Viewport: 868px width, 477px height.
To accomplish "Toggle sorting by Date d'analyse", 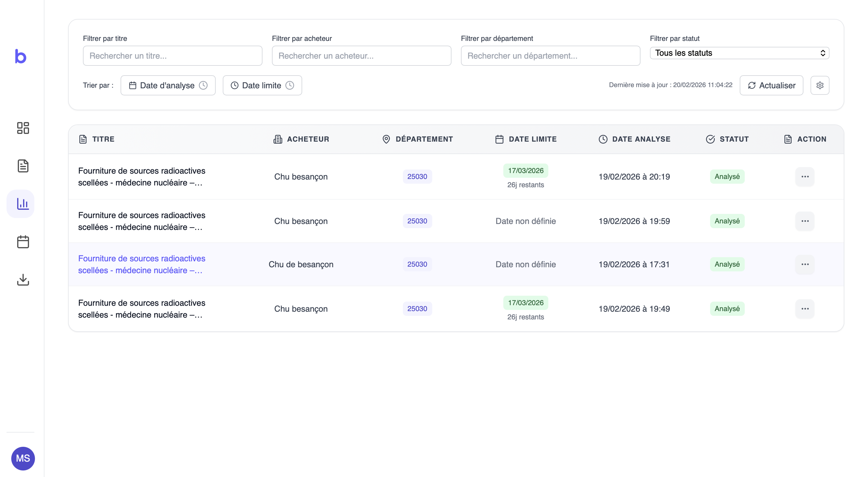I will (168, 85).
